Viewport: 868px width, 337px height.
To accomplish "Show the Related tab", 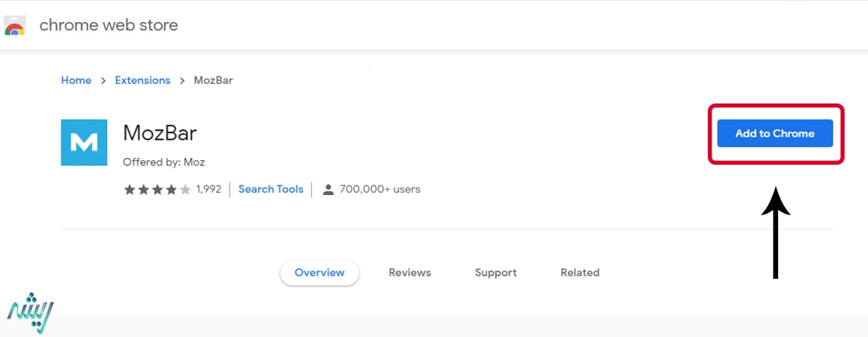I will click(579, 273).
